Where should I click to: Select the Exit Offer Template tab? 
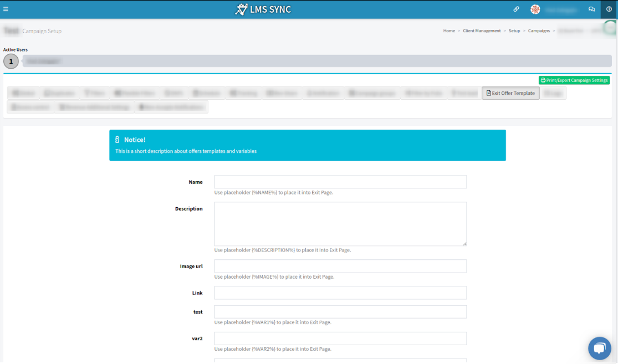510,93
